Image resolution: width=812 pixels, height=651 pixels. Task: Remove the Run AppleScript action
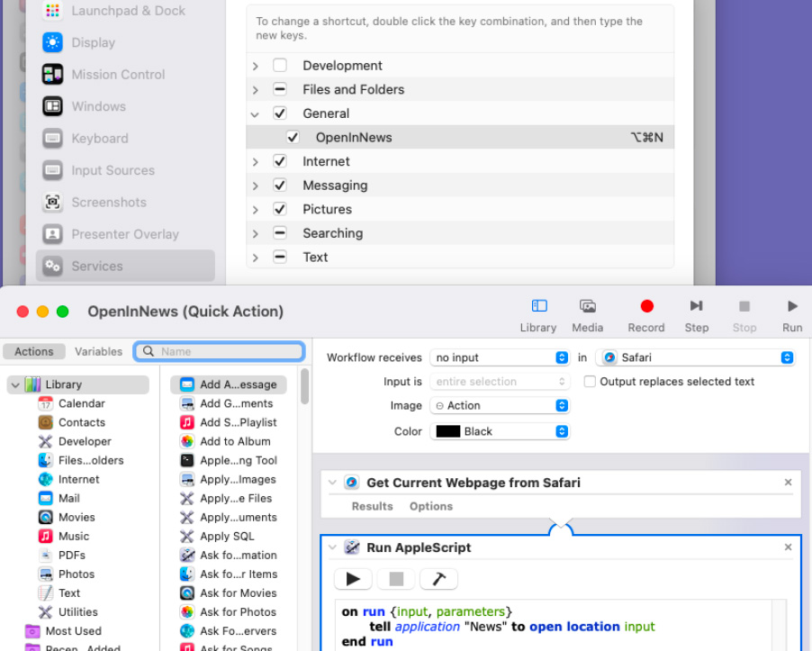pyautogui.click(x=788, y=547)
